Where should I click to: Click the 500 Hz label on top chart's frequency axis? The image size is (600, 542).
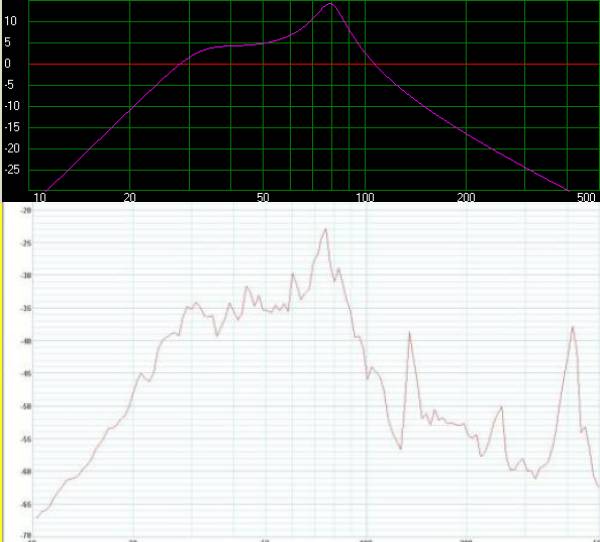click(586, 198)
